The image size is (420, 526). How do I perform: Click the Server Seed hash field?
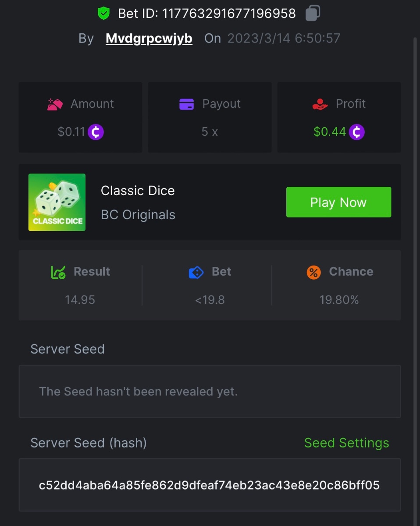click(x=210, y=485)
